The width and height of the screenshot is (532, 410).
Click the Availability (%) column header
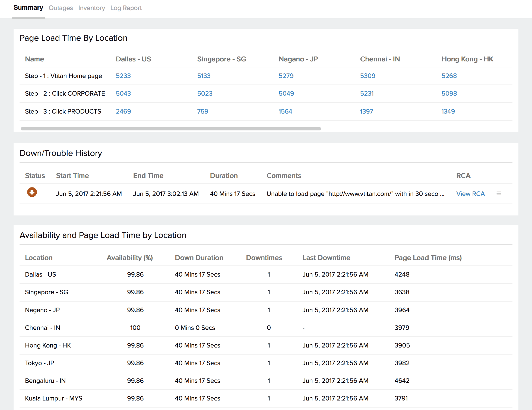[x=129, y=258]
